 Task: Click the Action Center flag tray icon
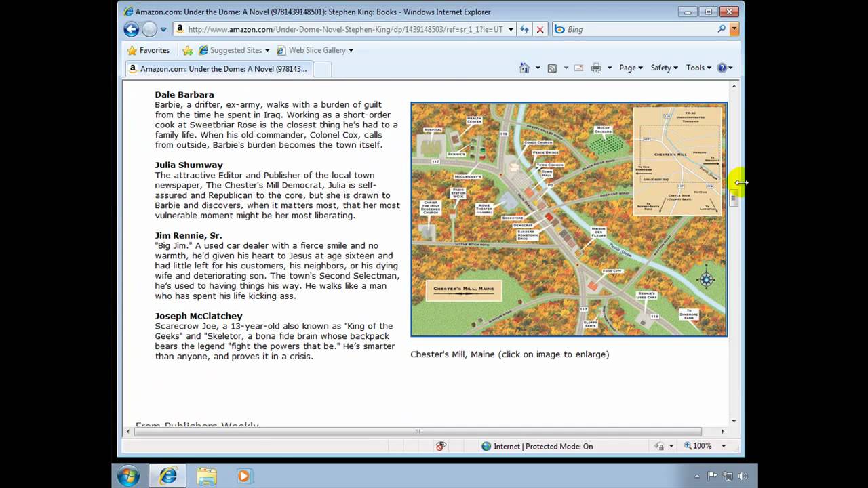[712, 476]
